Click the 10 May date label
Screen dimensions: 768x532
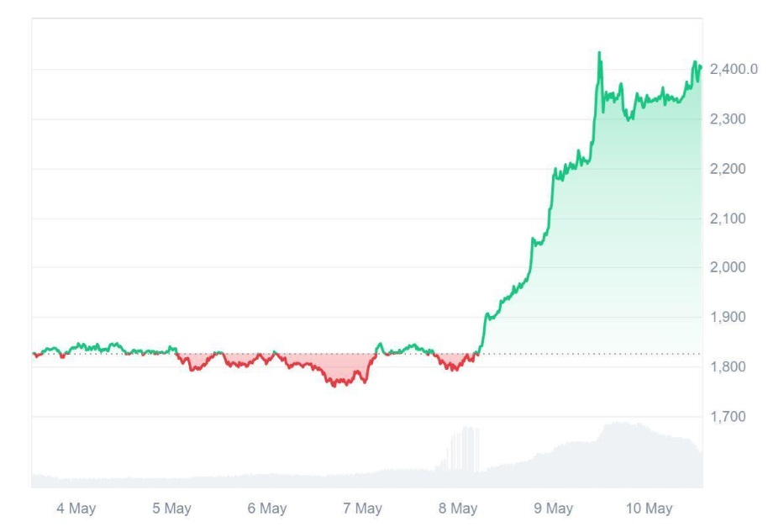tap(649, 508)
